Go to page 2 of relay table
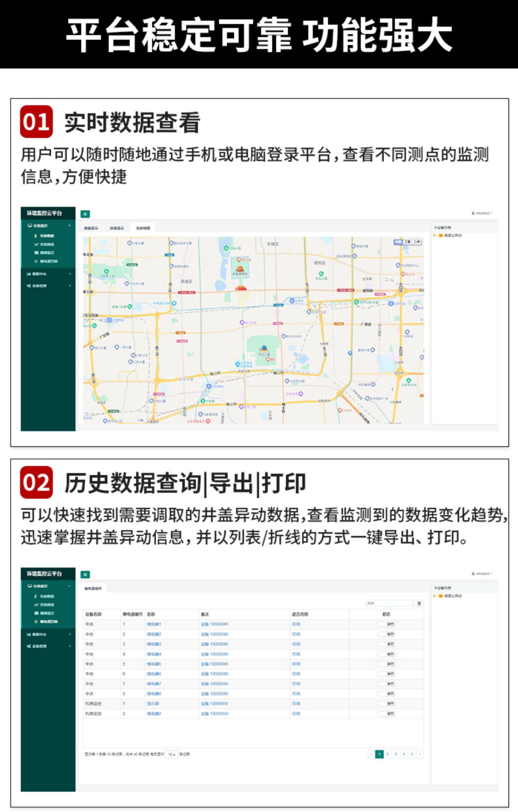This screenshot has height=812, width=518. (x=388, y=754)
